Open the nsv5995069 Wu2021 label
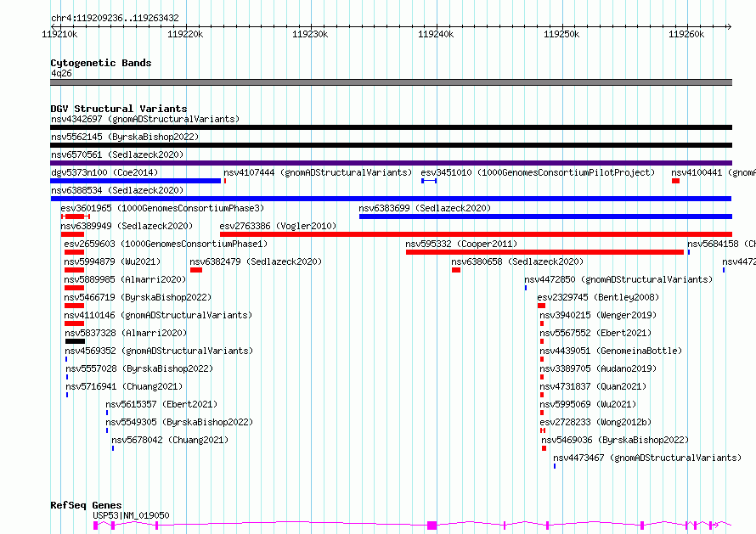This screenshot has height=534, width=756. (x=588, y=404)
